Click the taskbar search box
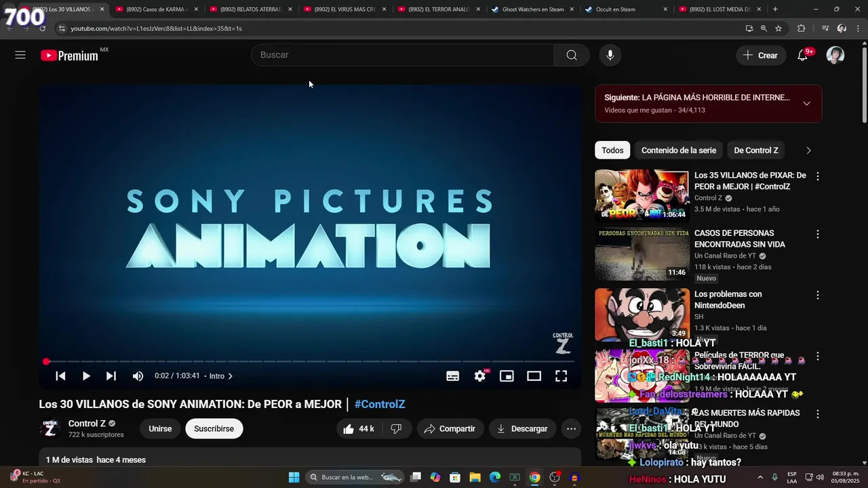The width and height of the screenshot is (868, 488). point(353,478)
